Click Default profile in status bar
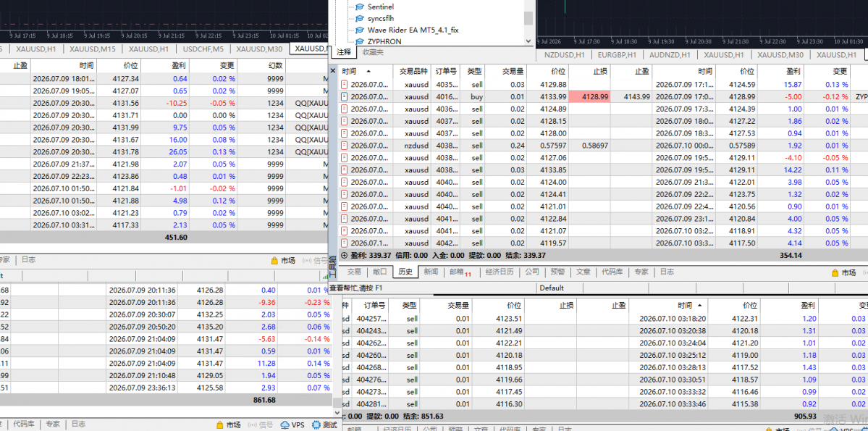The width and height of the screenshot is (868, 431). coord(552,288)
